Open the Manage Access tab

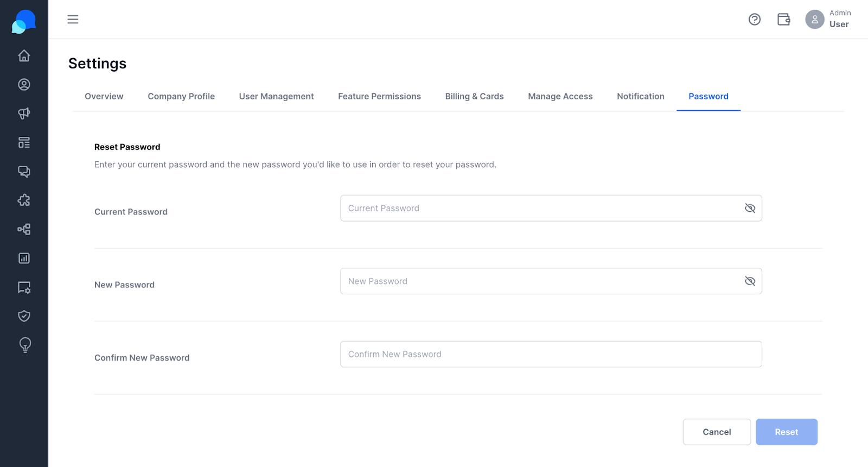560,96
